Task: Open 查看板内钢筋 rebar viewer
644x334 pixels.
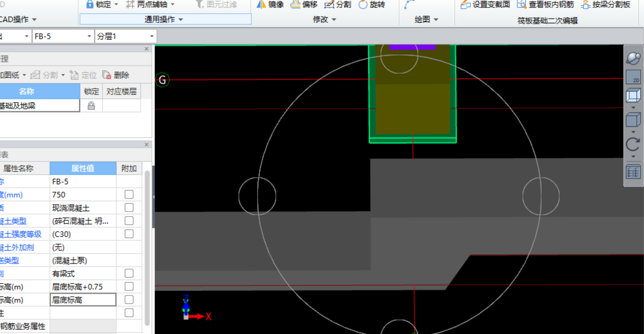Action: [546, 5]
